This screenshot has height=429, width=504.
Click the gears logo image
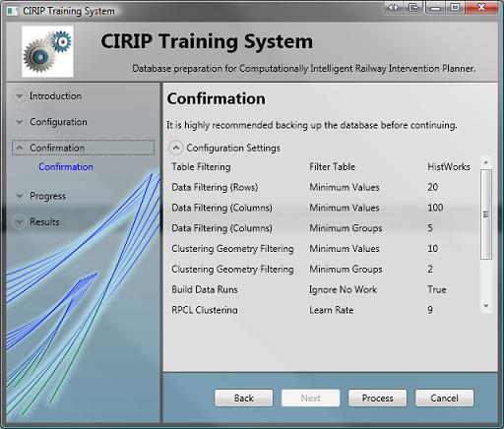47,52
